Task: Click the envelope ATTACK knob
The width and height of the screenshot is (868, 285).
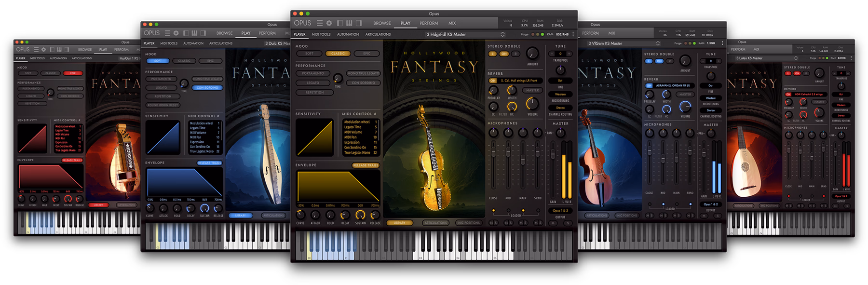Action: point(315,215)
